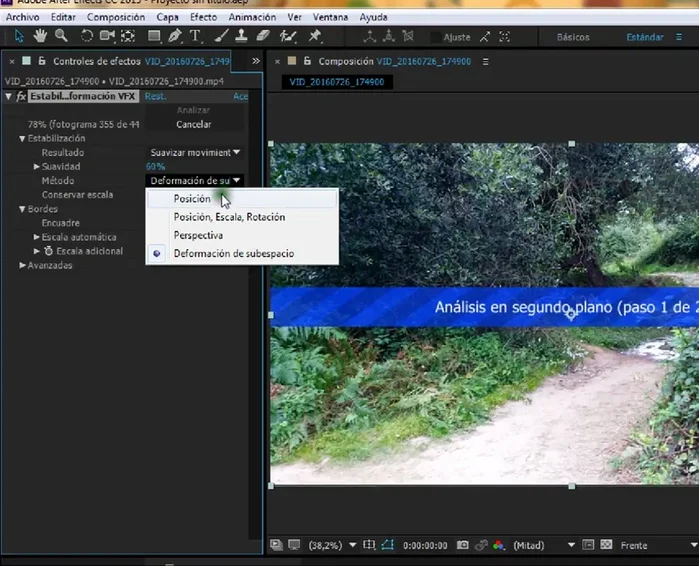This screenshot has width=699, height=566.
Task: Click the Cancelar button
Action: (193, 125)
